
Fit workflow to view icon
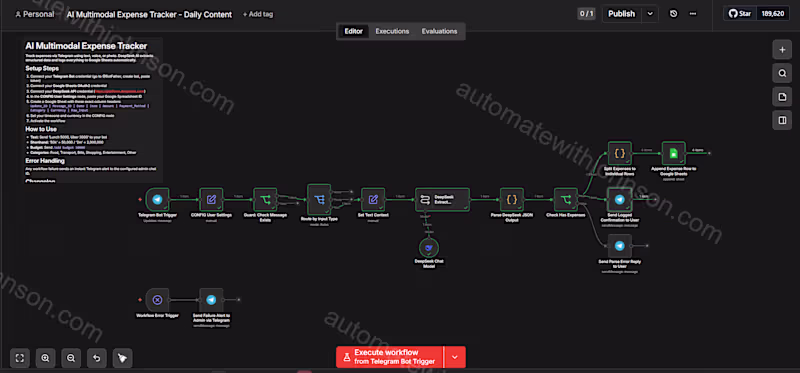(x=20, y=358)
